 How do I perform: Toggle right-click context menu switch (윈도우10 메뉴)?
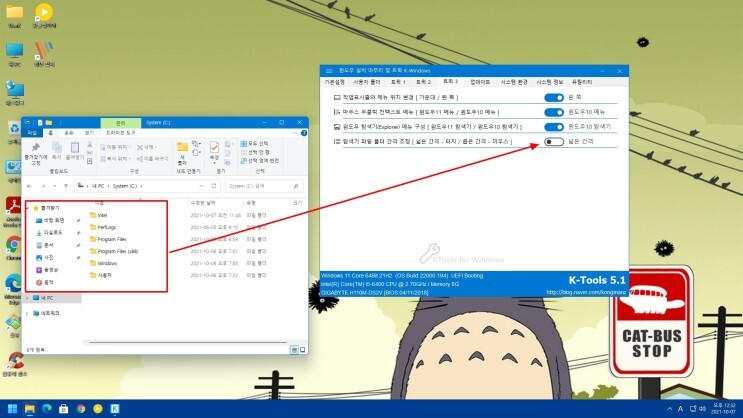point(553,112)
